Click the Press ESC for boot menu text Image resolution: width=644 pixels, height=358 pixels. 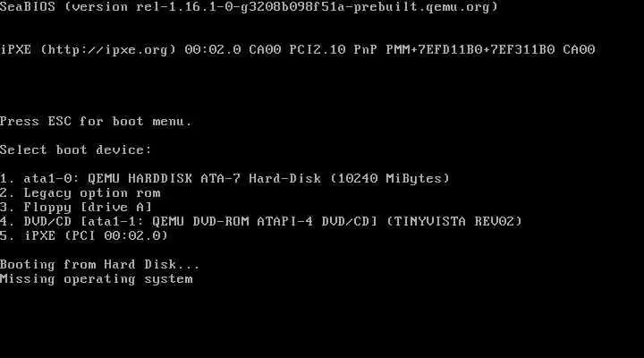[96, 121]
